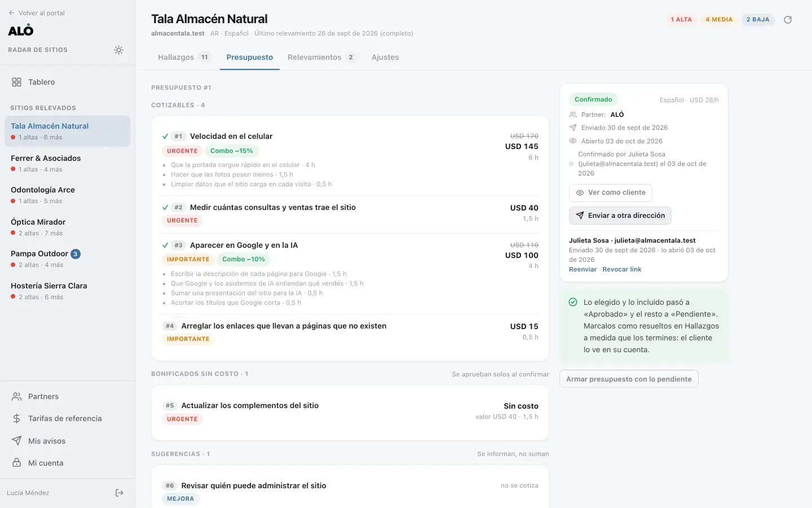Click the Revocar link option
812x508 pixels.
click(x=622, y=270)
